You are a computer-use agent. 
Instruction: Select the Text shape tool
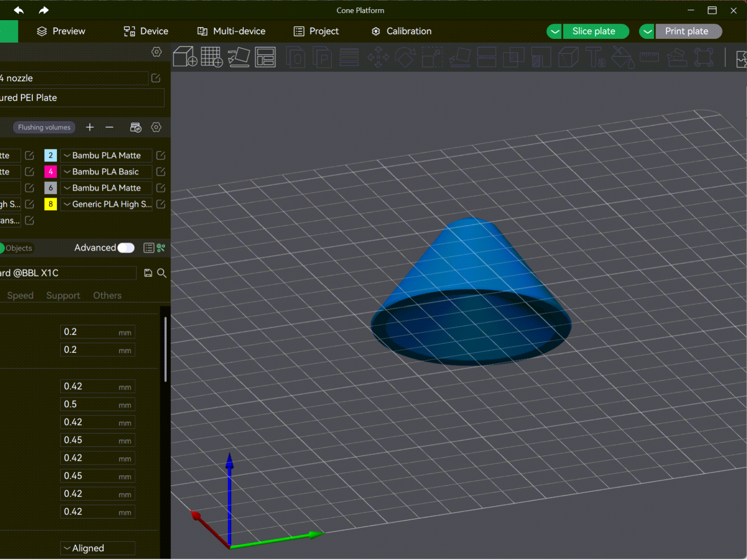point(595,57)
